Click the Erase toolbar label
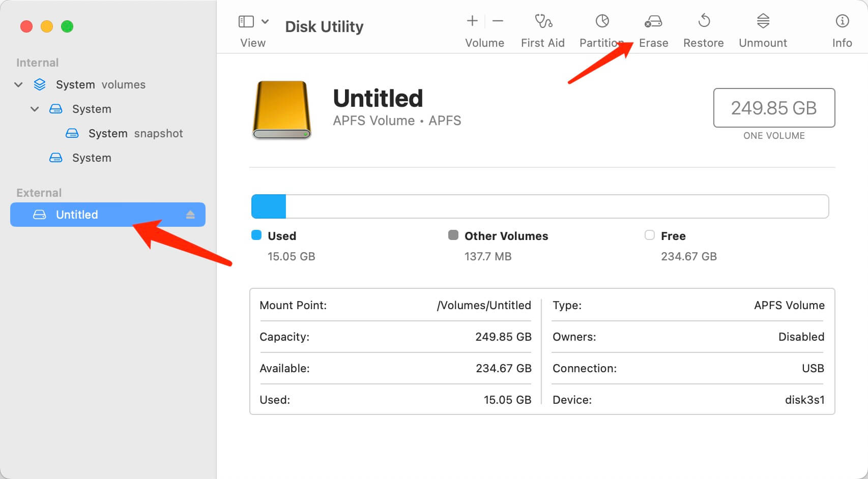 tap(654, 43)
